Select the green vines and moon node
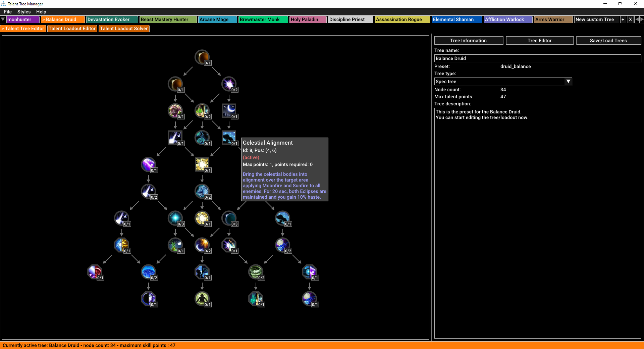Screen dimensions: 644x349 [175, 245]
